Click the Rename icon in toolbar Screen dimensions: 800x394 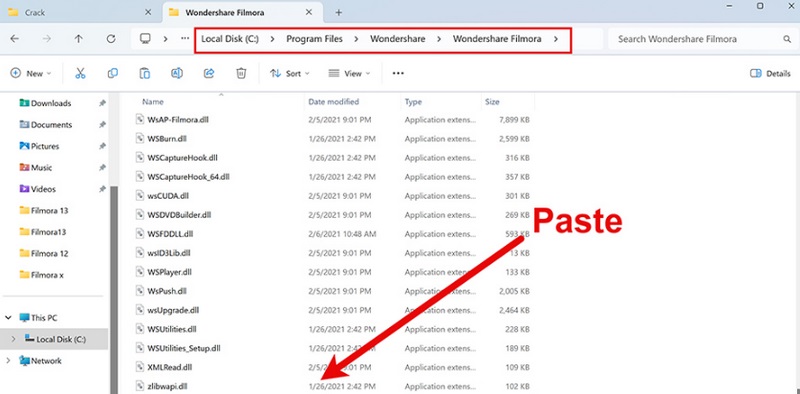click(177, 73)
